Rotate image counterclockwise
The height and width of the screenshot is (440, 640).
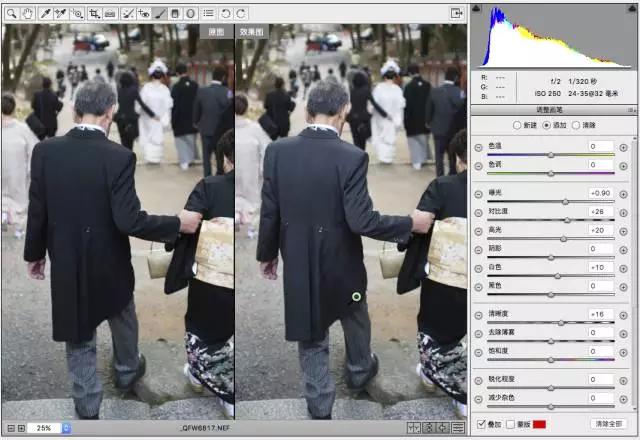[225, 14]
